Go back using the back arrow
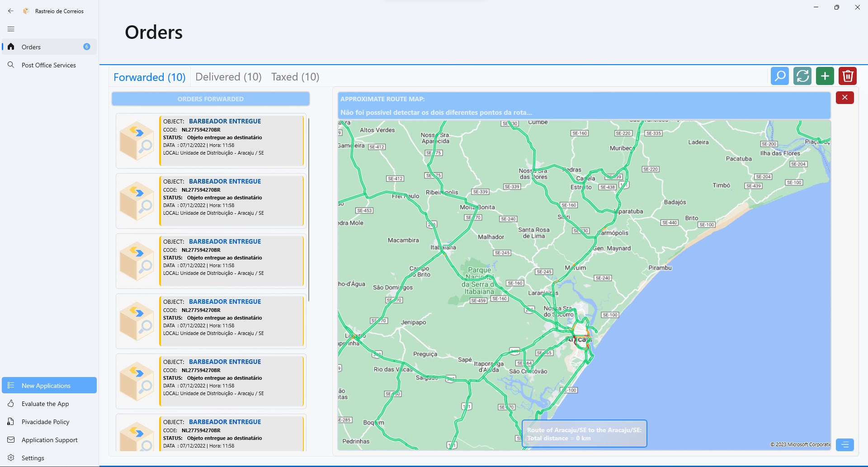This screenshot has height=467, width=868. click(11, 11)
